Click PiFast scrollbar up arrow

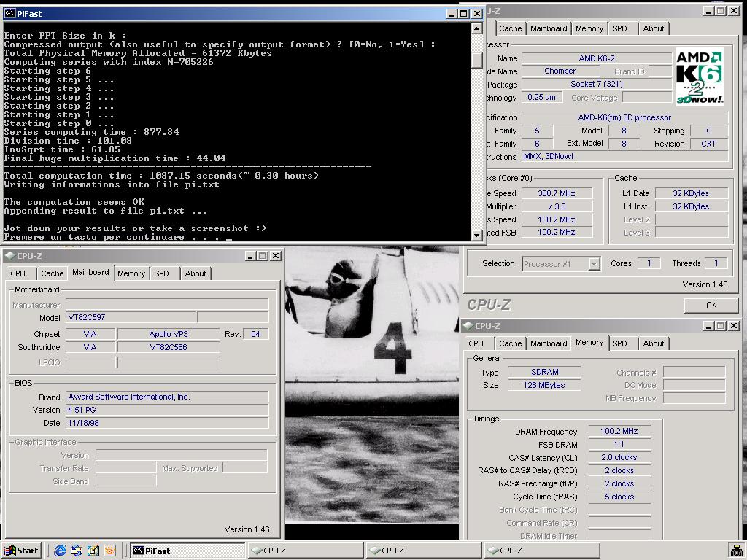click(x=477, y=28)
